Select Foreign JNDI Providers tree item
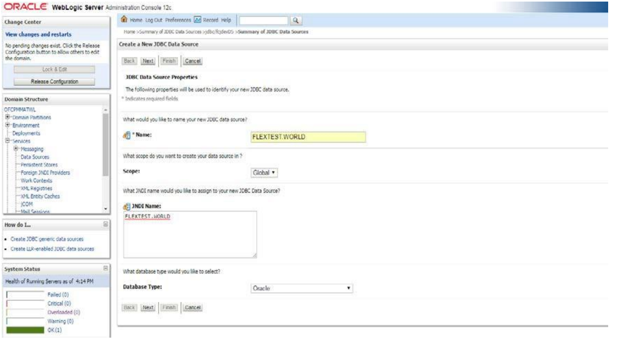This screenshot has width=644, height=345. click(45, 173)
